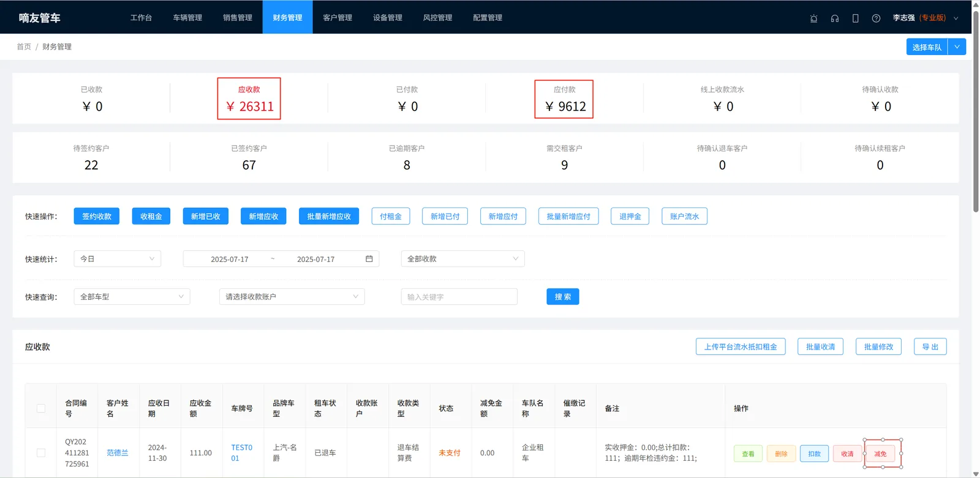This screenshot has height=478, width=980.
Task: Check the row checkbox for contract QY202411281725961
Action: point(41,453)
